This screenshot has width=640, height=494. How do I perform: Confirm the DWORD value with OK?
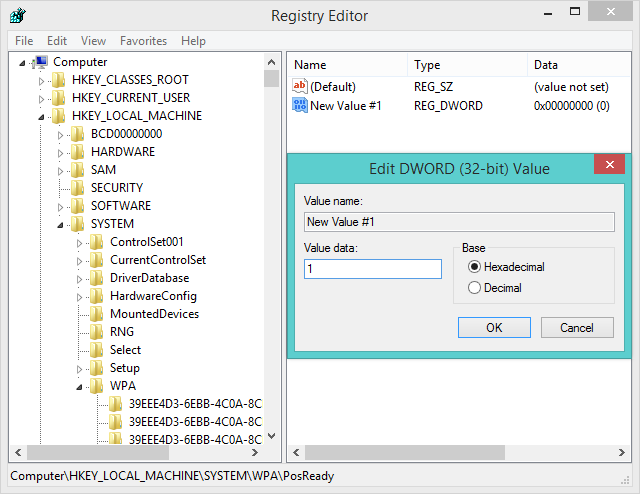click(x=494, y=327)
